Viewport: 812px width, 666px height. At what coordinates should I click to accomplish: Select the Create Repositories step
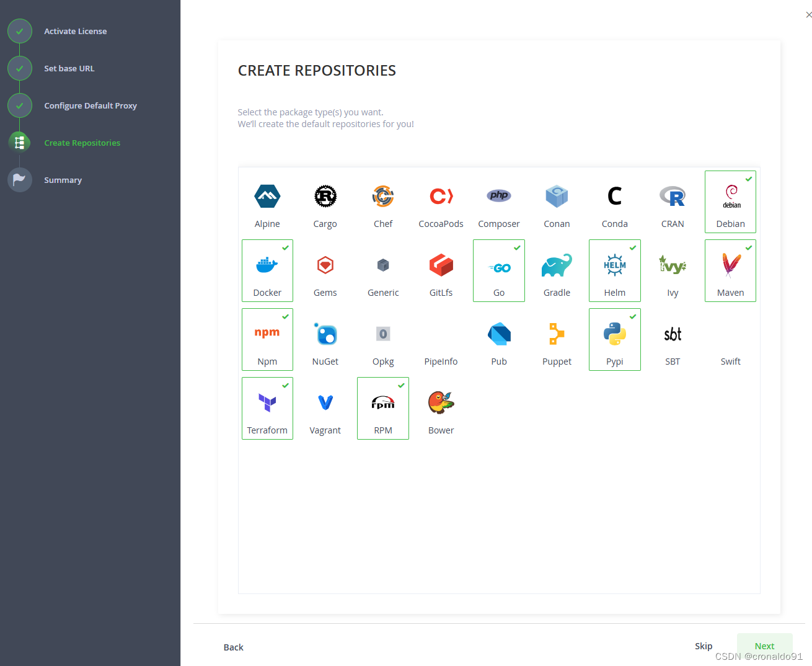click(82, 143)
